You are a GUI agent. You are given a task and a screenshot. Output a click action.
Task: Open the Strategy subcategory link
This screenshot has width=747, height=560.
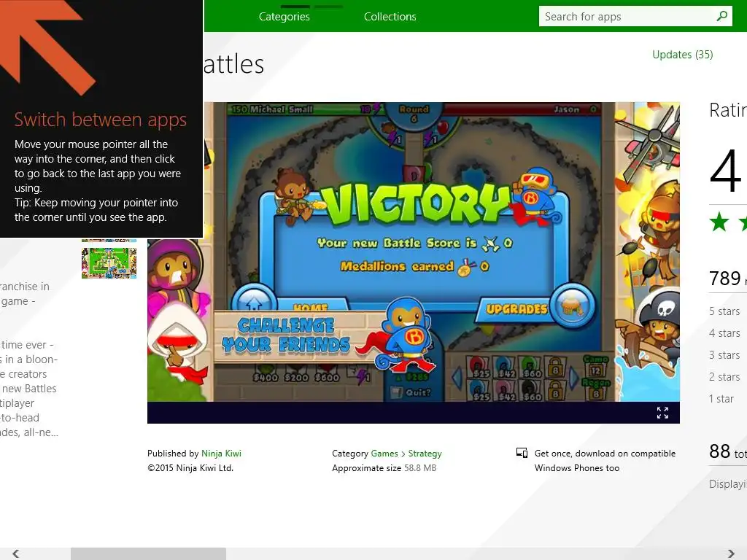click(425, 454)
